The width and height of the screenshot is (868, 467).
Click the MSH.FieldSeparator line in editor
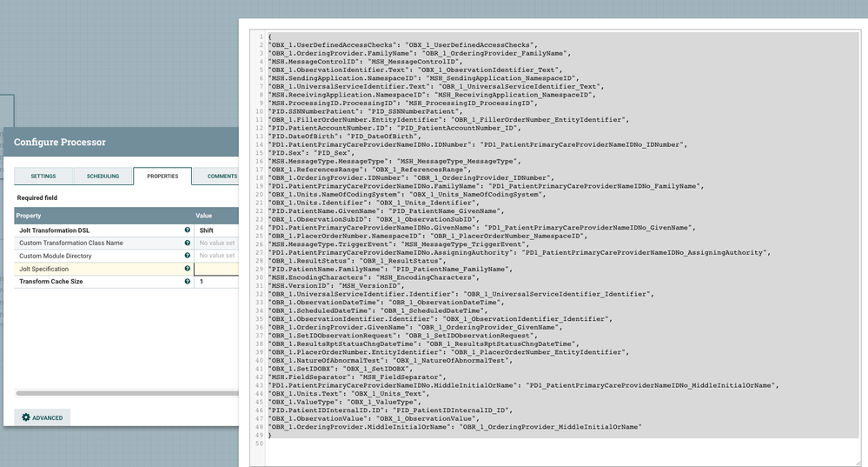[x=356, y=377]
